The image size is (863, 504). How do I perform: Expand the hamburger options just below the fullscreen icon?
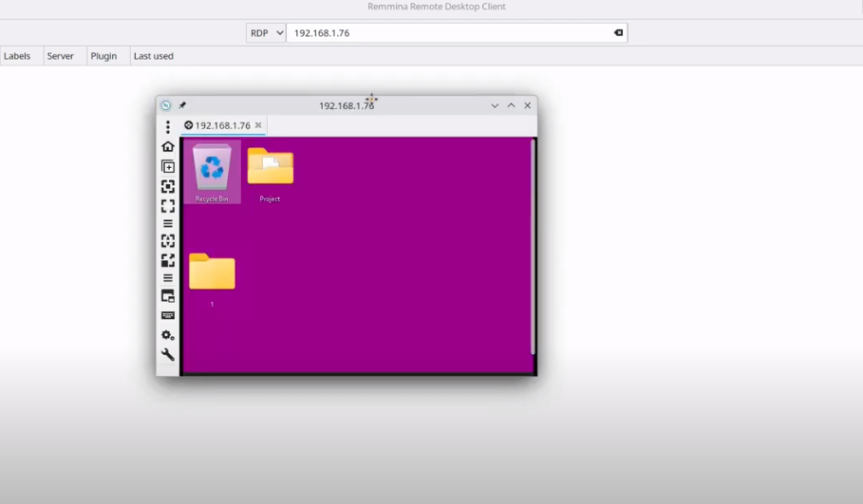pyautogui.click(x=168, y=224)
